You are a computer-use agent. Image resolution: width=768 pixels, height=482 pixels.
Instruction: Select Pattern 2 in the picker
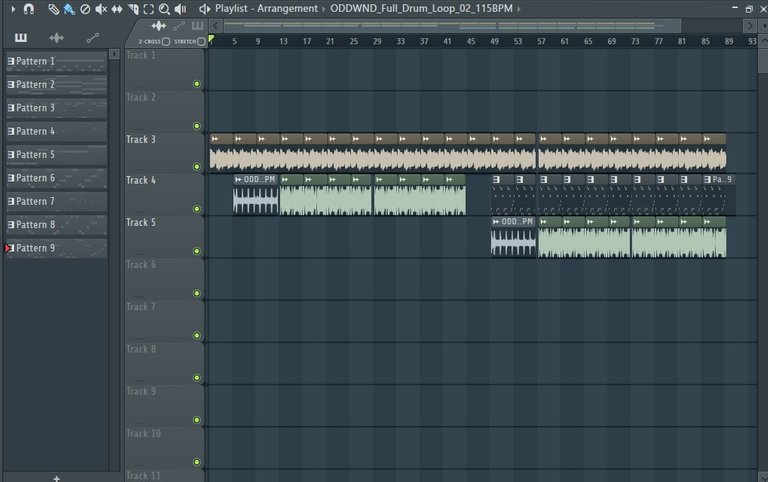pyautogui.click(x=57, y=85)
